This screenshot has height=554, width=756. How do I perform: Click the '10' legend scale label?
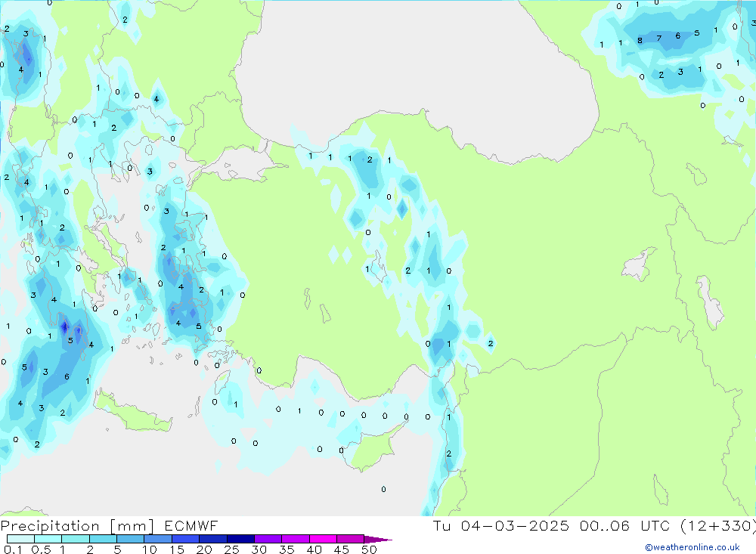150,549
